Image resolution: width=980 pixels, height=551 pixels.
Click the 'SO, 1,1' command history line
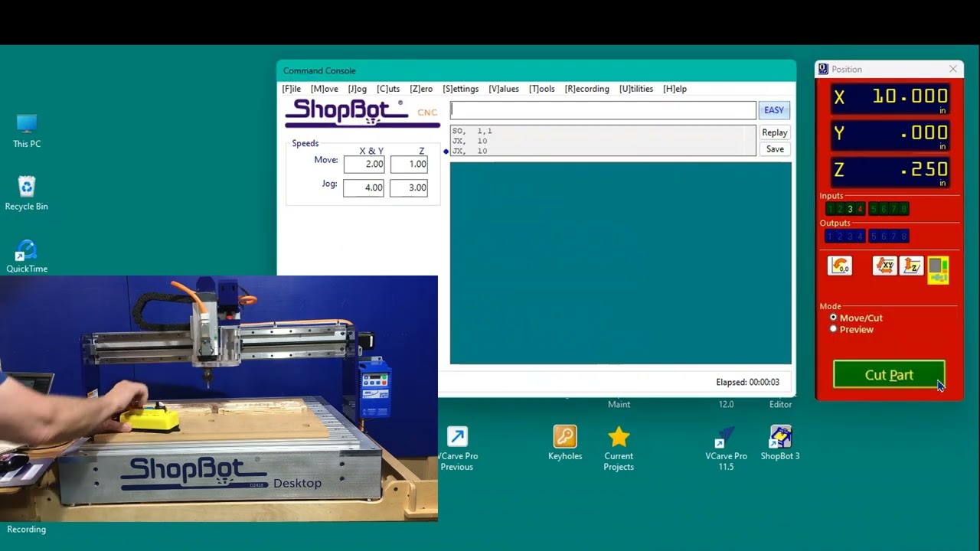pos(472,131)
